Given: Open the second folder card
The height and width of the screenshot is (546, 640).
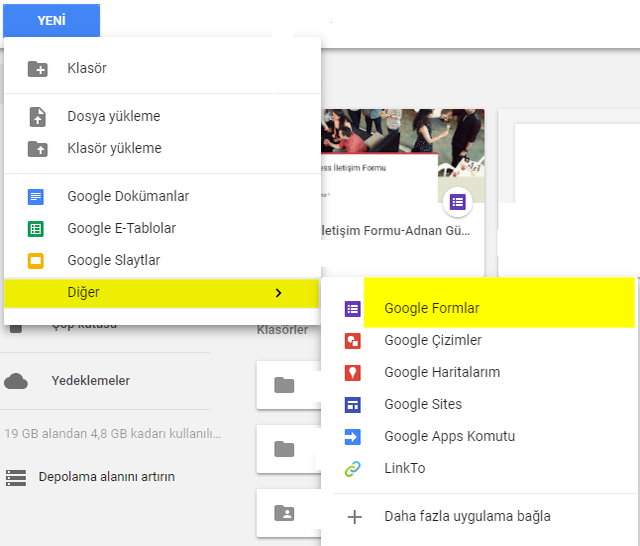Looking at the screenshot, I should (289, 449).
